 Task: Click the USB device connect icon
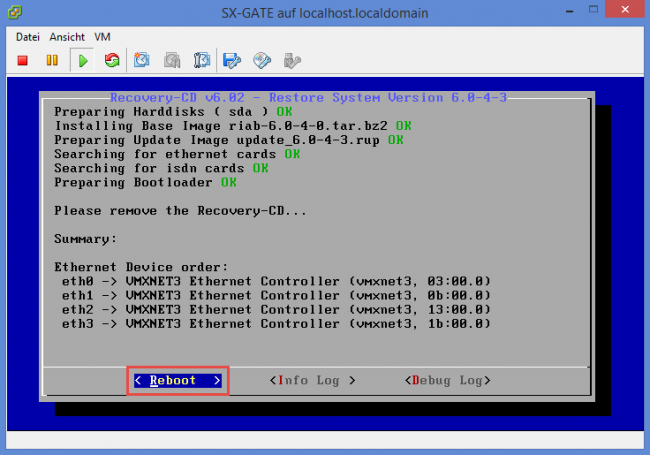coord(292,61)
